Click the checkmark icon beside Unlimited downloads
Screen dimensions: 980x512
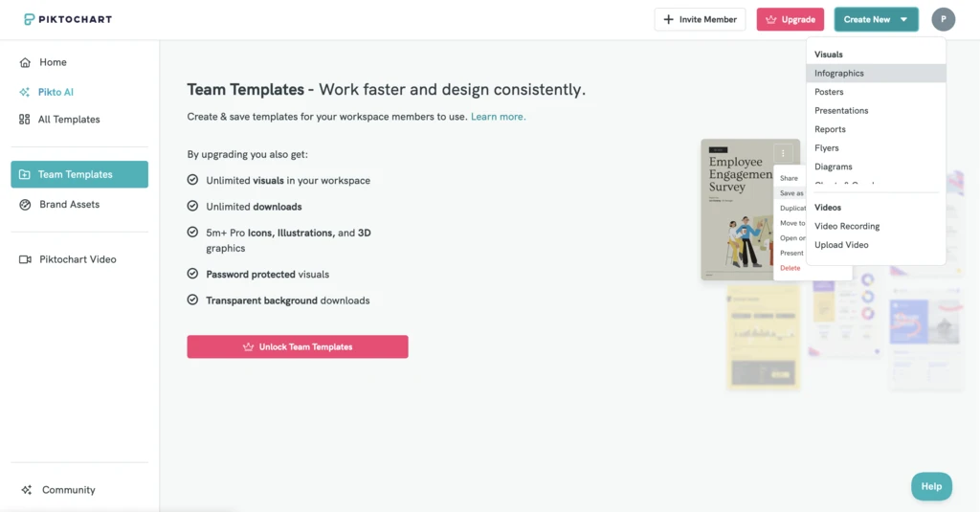pos(192,206)
